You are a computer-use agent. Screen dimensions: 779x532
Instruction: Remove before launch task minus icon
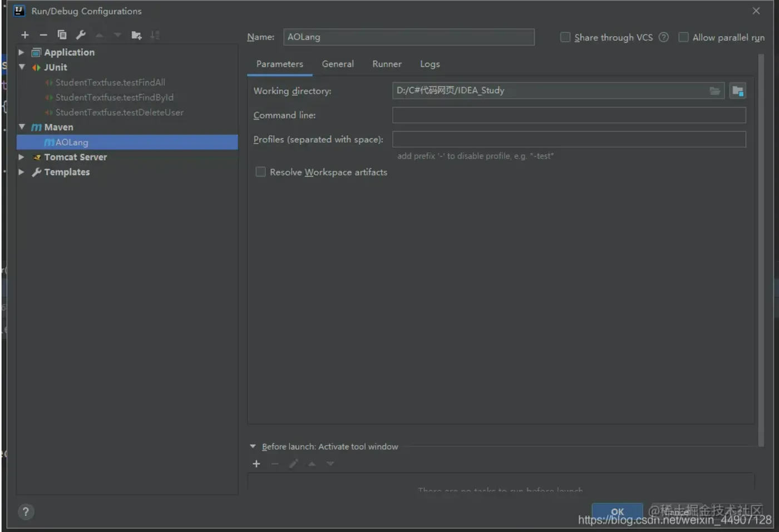pos(275,464)
